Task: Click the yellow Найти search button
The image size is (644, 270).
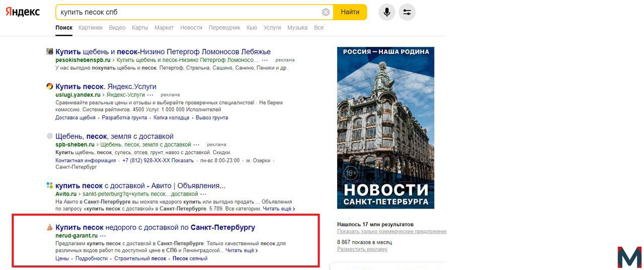Action: click(x=350, y=12)
